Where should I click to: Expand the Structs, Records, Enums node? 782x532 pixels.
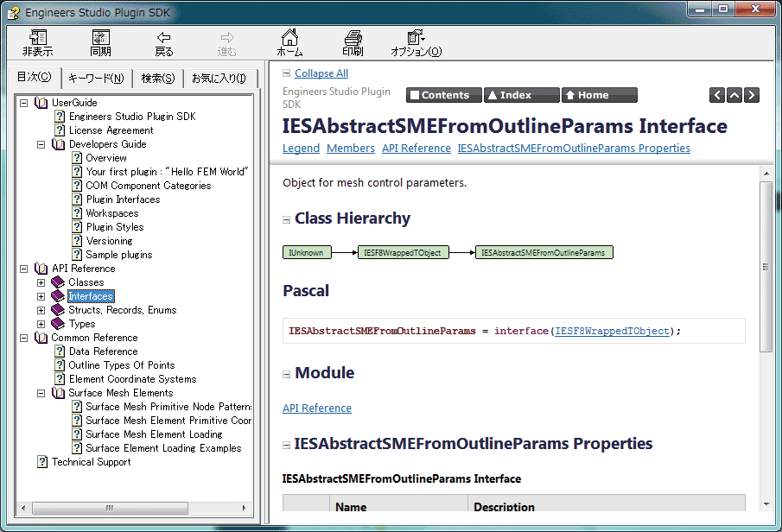pyautogui.click(x=41, y=310)
